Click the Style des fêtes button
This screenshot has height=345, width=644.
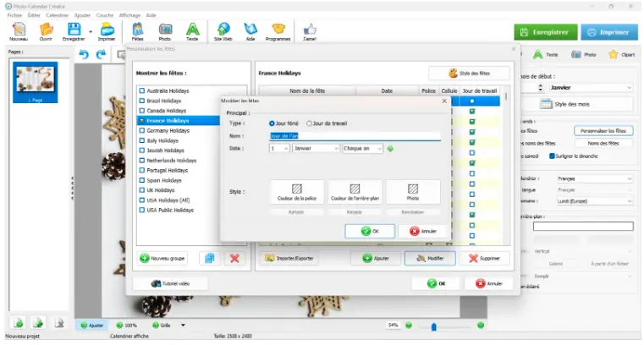click(469, 74)
